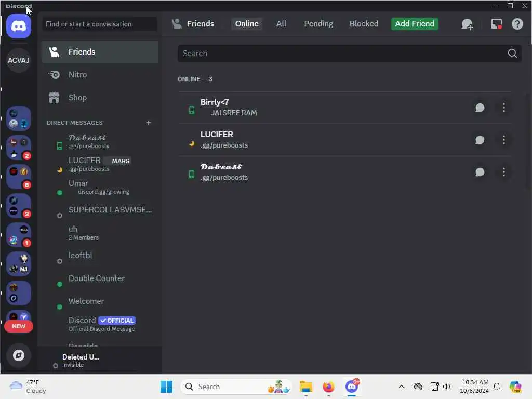Open notifications bell in taskbar
This screenshot has height=399, width=532.
[x=497, y=387]
